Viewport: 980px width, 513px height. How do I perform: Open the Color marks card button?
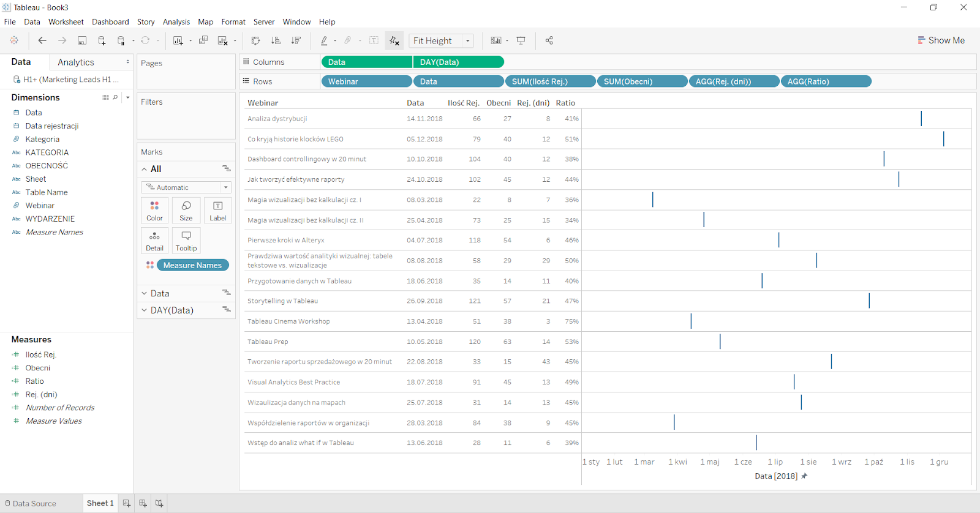click(x=154, y=210)
